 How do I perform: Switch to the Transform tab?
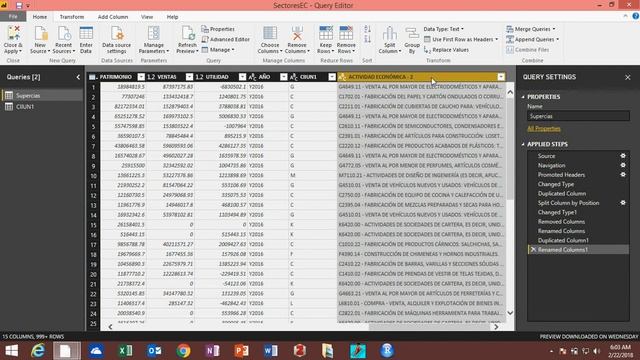click(x=72, y=17)
